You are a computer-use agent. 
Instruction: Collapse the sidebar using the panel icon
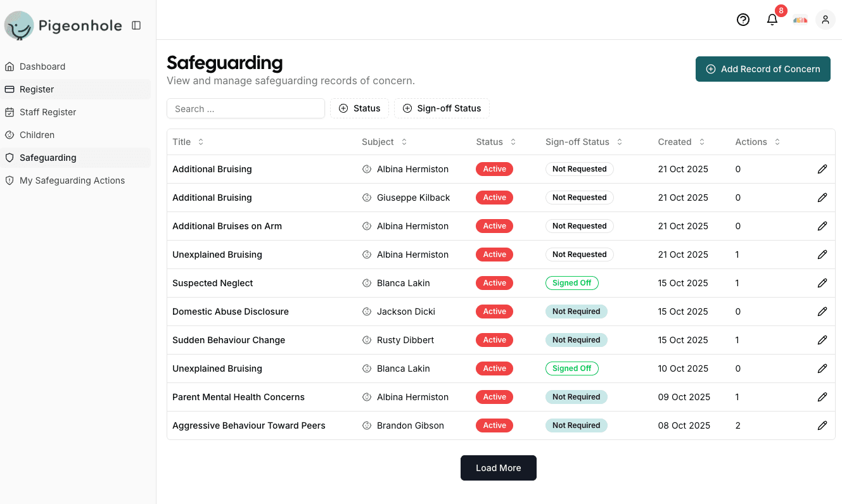(x=136, y=25)
